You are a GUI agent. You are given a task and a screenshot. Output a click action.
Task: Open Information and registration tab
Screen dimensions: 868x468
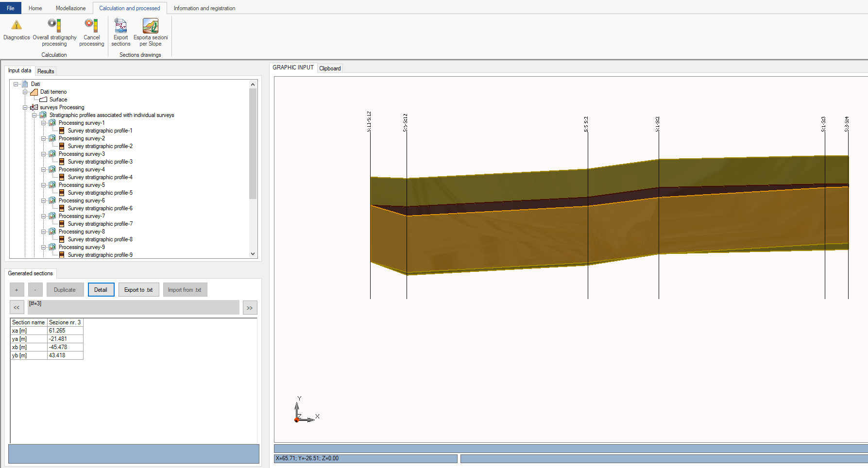(x=204, y=8)
